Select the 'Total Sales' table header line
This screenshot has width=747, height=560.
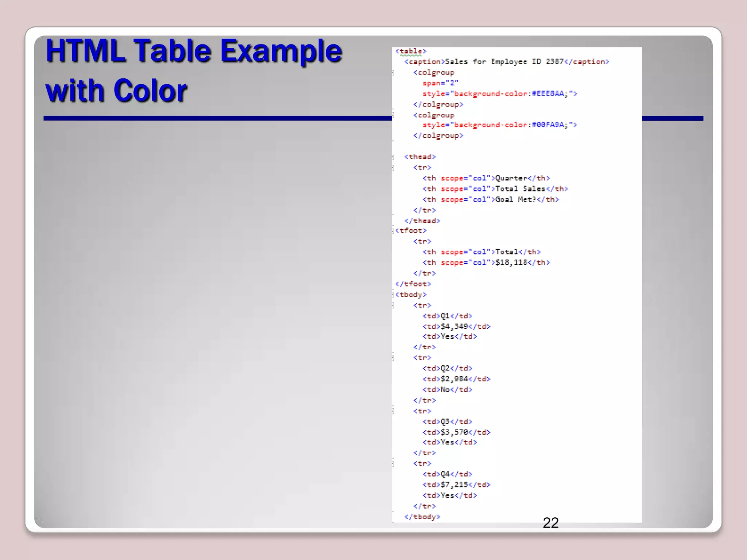tap(495, 188)
